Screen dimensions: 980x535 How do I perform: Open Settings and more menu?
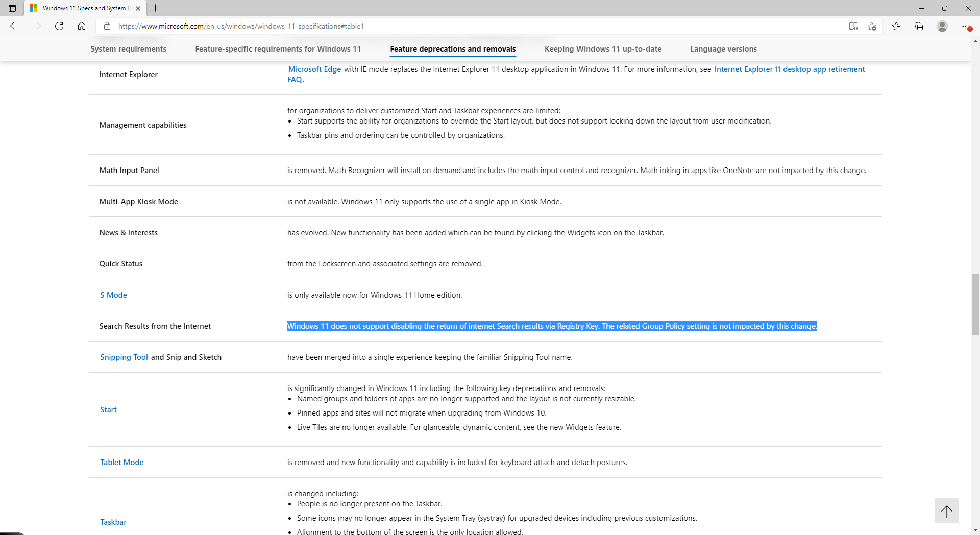(966, 26)
